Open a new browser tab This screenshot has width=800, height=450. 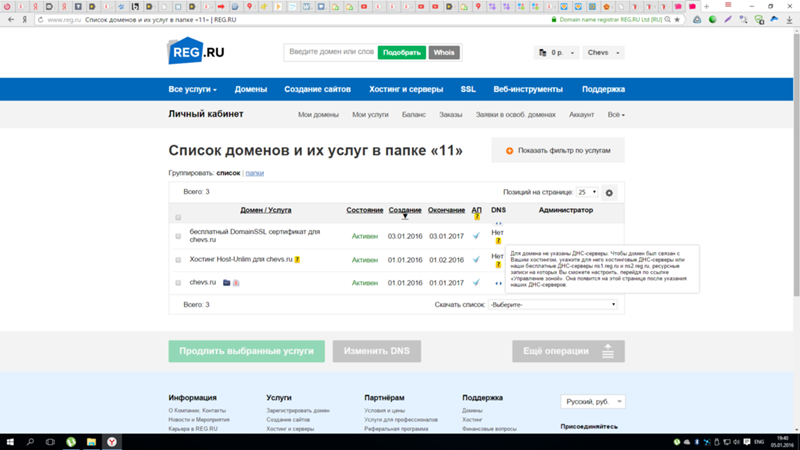[x=707, y=7]
